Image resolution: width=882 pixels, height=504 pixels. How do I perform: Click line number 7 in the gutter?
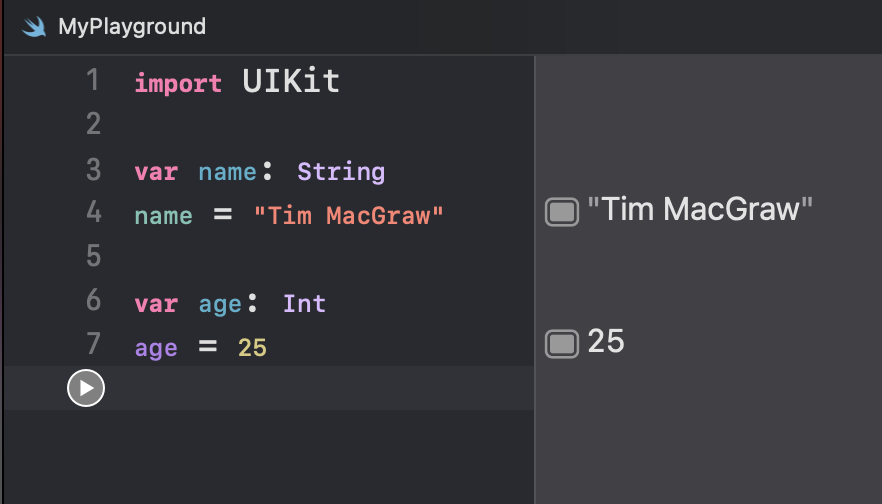coord(93,344)
